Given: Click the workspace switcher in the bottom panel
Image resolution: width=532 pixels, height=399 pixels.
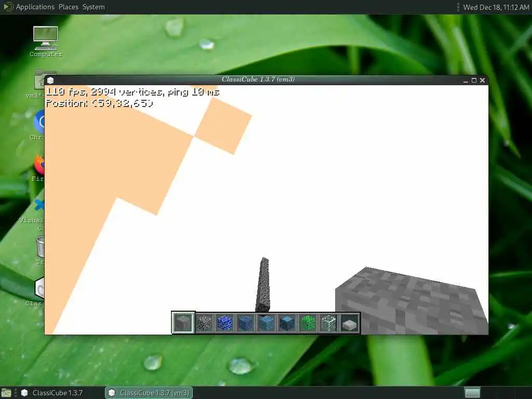Looking at the screenshot, I should (x=472, y=393).
